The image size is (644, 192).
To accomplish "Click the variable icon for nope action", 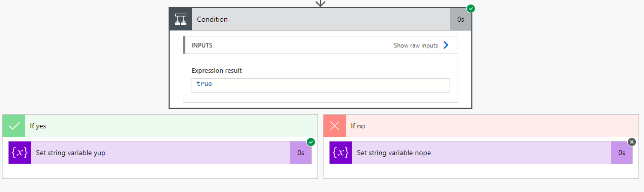I will pyautogui.click(x=341, y=153).
